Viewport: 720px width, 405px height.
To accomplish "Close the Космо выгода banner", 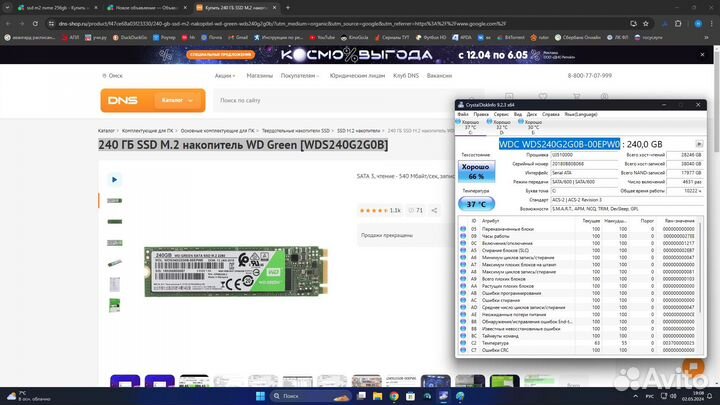I will coord(702,55).
